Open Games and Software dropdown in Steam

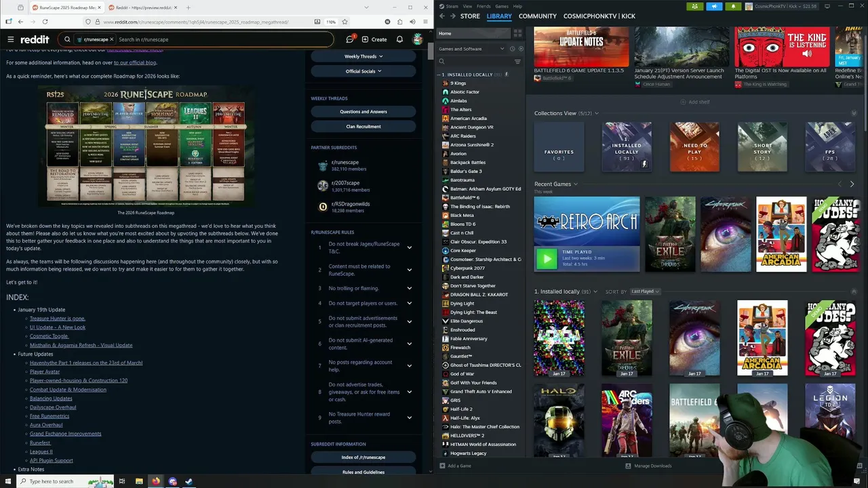point(472,49)
